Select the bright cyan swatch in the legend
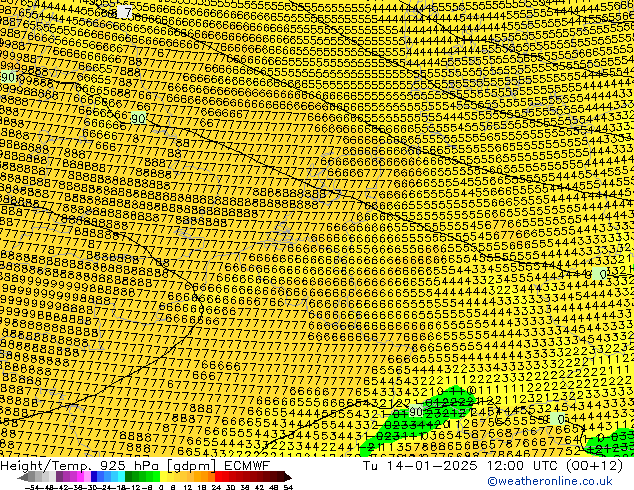Screen dimensions: 634x490 point(121,477)
